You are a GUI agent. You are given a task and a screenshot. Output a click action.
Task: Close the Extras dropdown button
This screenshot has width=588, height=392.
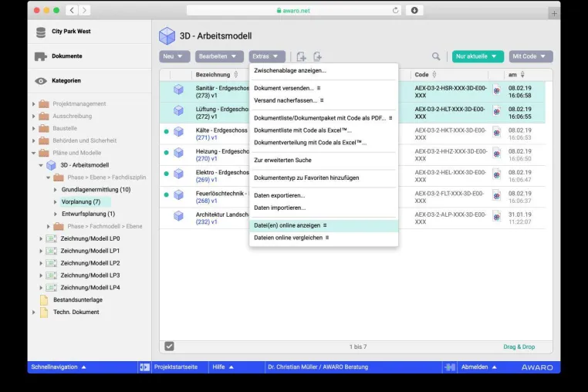coord(267,56)
